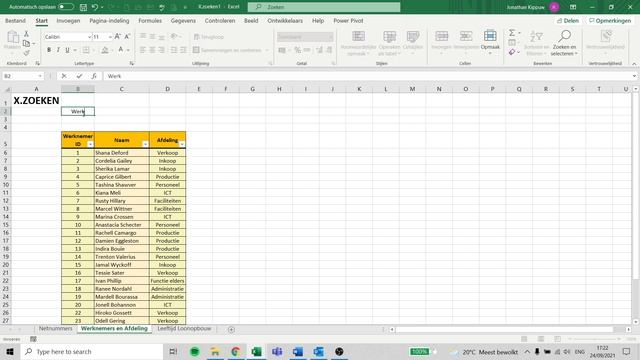Image resolution: width=640 pixels, height=360 pixels.
Task: Click the Opmerkingen button
Action: pos(610,20)
